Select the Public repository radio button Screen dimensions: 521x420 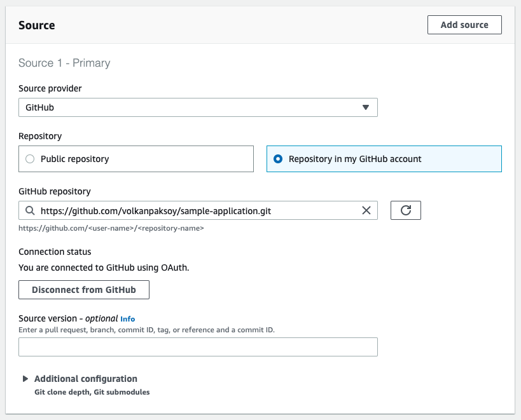pos(30,159)
